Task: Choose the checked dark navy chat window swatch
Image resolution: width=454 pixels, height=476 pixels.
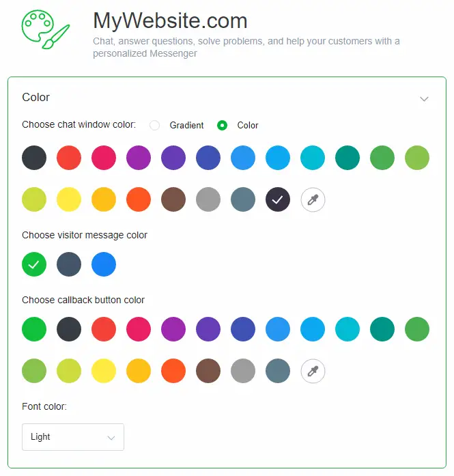Action: click(278, 200)
